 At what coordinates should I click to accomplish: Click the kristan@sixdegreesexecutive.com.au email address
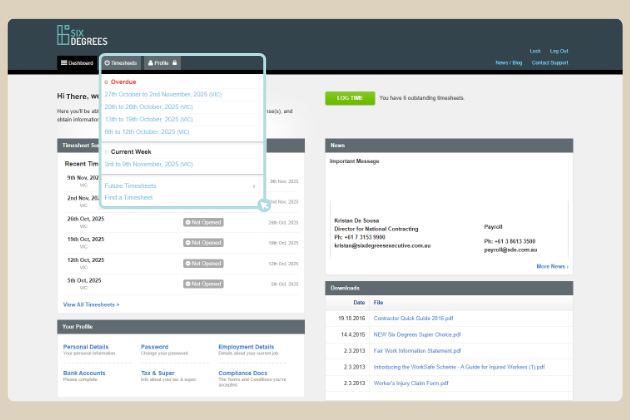click(x=382, y=246)
